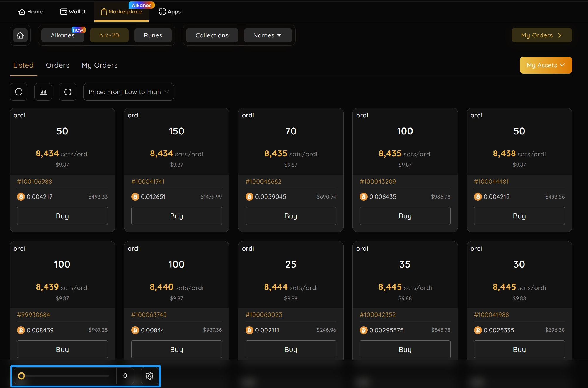Click the refresh listings icon
588x388 pixels.
[18, 92]
